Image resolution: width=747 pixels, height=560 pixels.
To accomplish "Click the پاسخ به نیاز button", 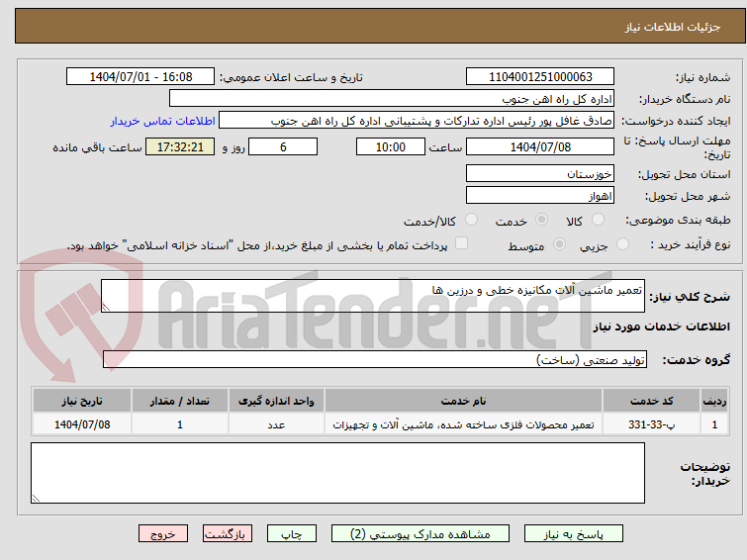I will (x=574, y=534).
